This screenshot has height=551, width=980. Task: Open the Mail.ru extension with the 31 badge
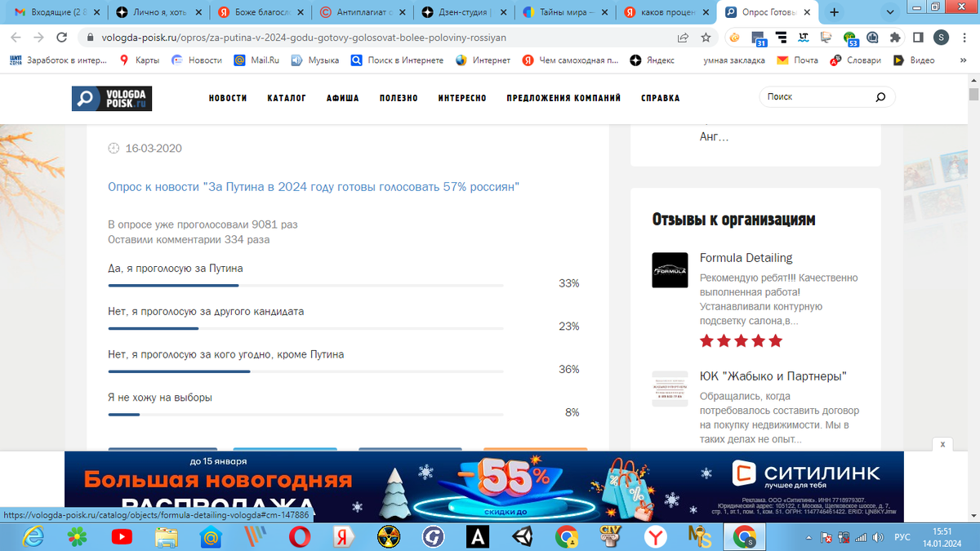coord(759,38)
